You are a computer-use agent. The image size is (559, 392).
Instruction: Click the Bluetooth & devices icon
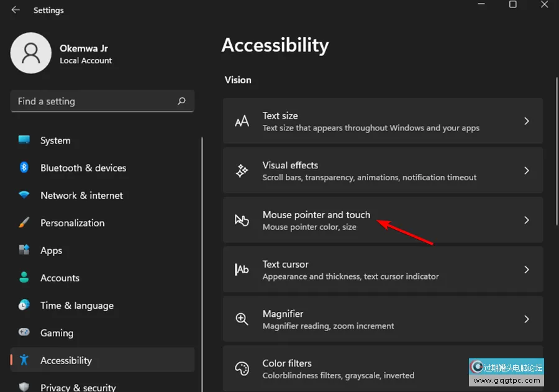[24, 168]
